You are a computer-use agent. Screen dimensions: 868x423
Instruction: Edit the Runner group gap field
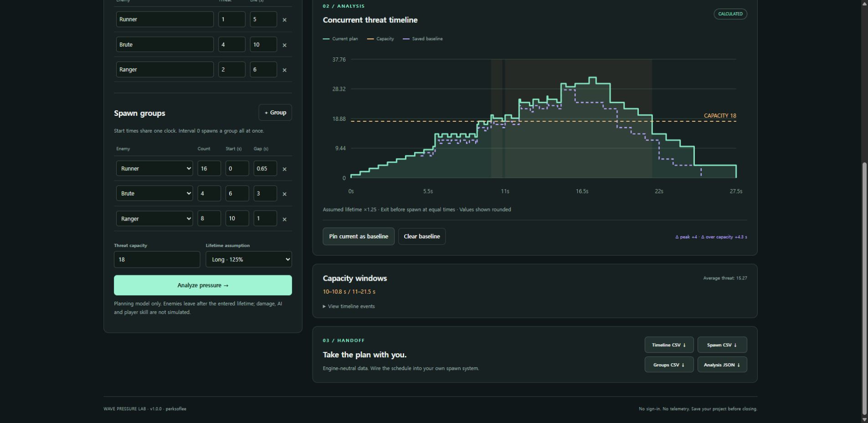tap(265, 168)
